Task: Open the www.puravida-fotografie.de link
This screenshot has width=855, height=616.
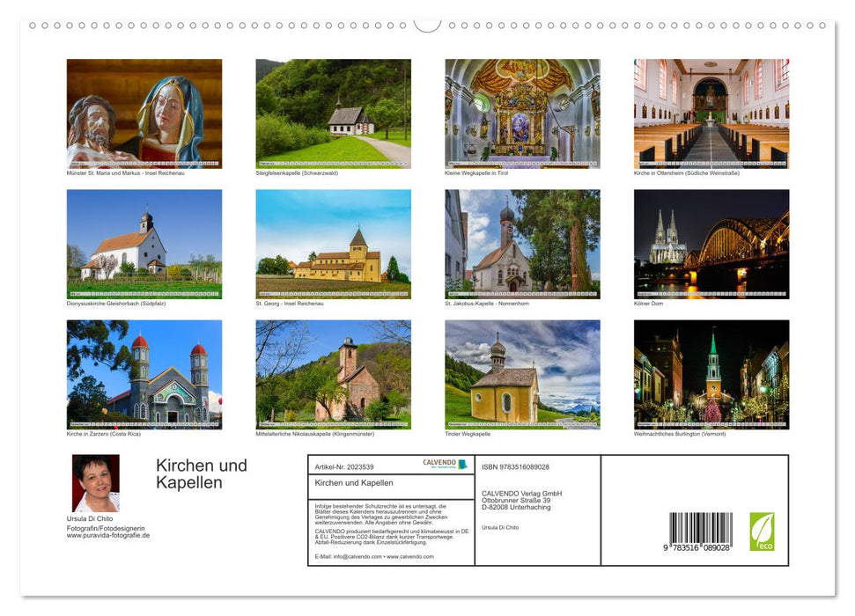Action: coord(109,533)
